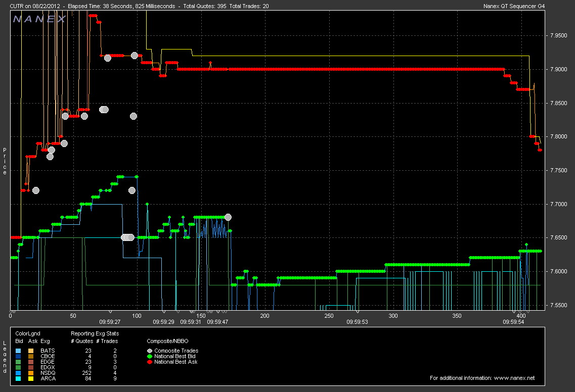This screenshot has width=575, height=392.
Task: Click the 09:59:54 time label
Action: point(513,322)
